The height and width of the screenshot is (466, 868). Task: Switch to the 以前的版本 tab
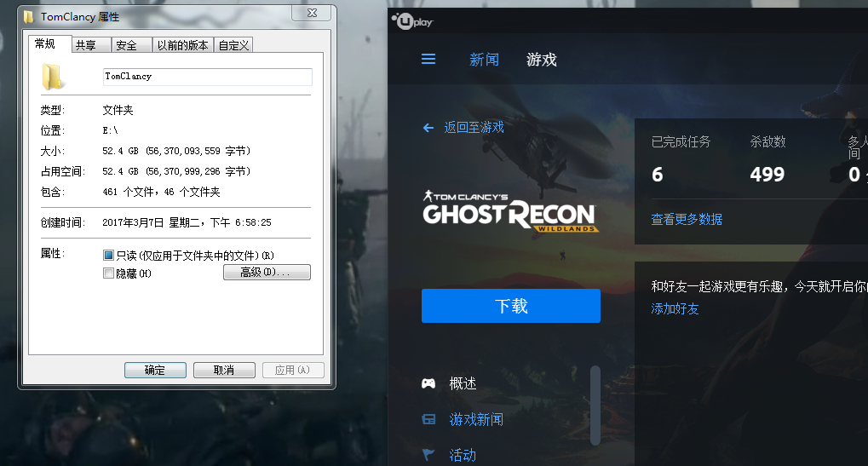pyautogui.click(x=182, y=45)
